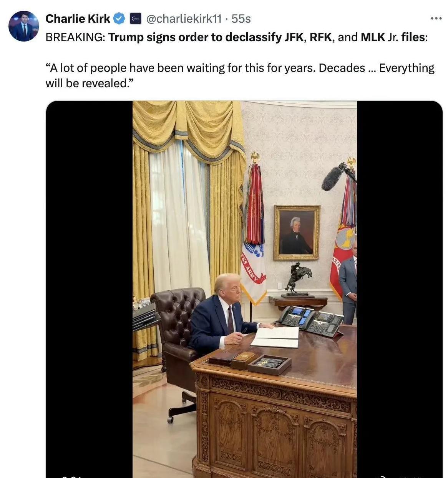Image resolution: width=448 pixels, height=478 pixels.
Task: Click the blue verified checkmark badge
Action: click(x=120, y=18)
